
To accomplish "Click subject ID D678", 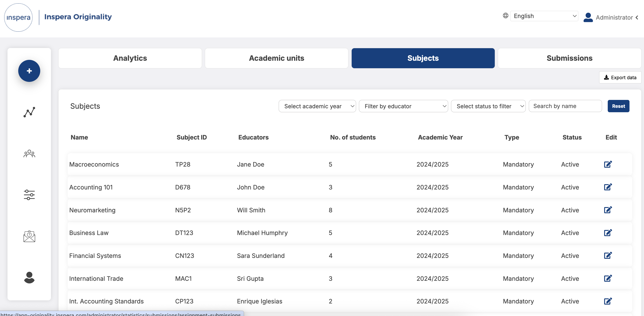I will (183, 187).
